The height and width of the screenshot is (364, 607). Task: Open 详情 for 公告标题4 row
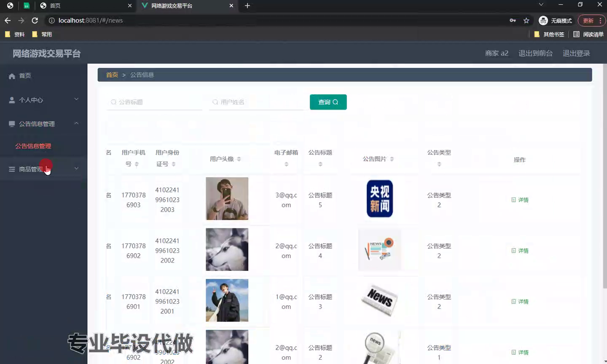(x=520, y=251)
